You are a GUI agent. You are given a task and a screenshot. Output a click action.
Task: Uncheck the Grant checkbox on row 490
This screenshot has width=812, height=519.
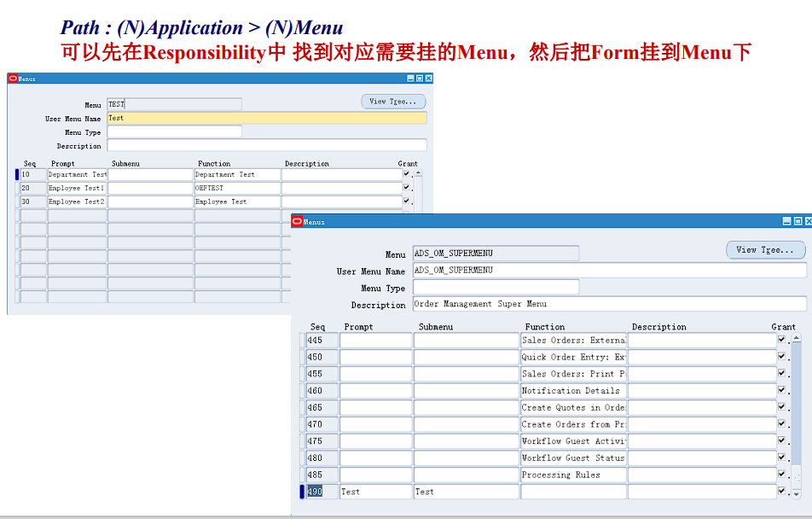click(x=780, y=491)
